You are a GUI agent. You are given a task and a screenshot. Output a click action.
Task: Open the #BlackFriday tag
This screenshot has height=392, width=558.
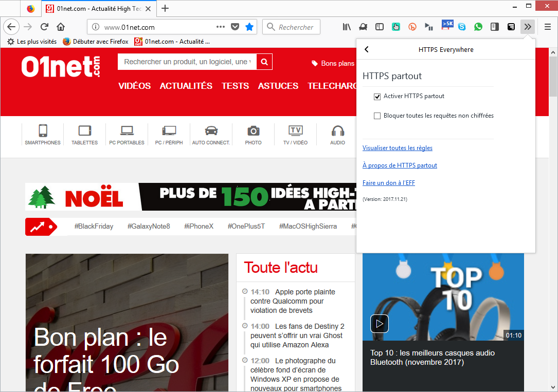(x=94, y=227)
